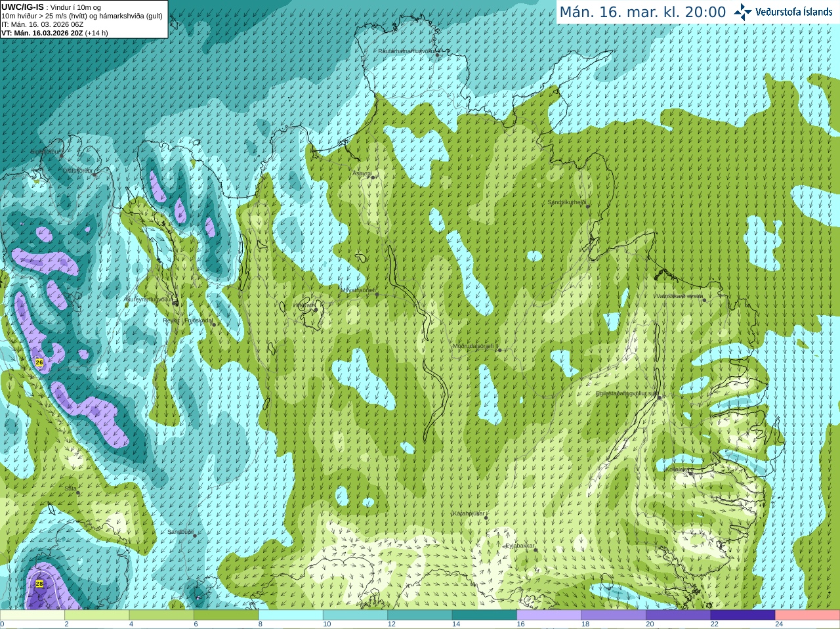Click the legend scale value 2
This screenshot has height=629, width=840.
click(x=66, y=624)
